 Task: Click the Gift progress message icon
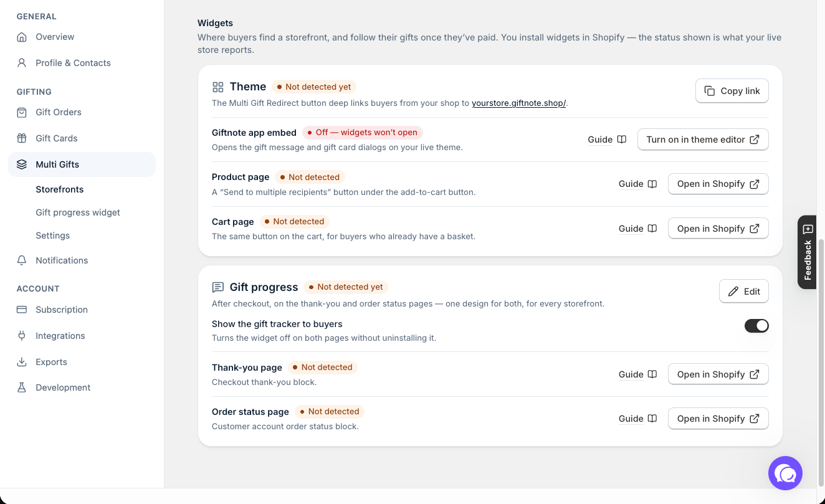pyautogui.click(x=217, y=287)
